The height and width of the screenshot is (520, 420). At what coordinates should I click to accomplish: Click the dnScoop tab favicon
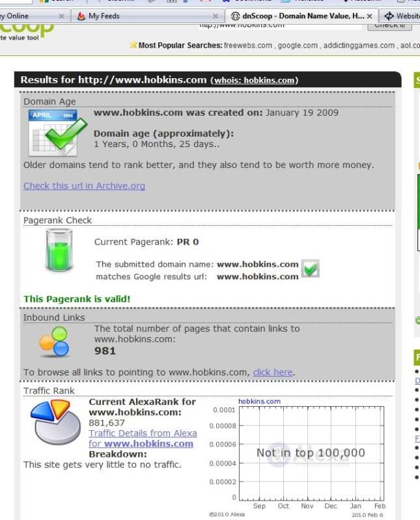tap(235, 16)
